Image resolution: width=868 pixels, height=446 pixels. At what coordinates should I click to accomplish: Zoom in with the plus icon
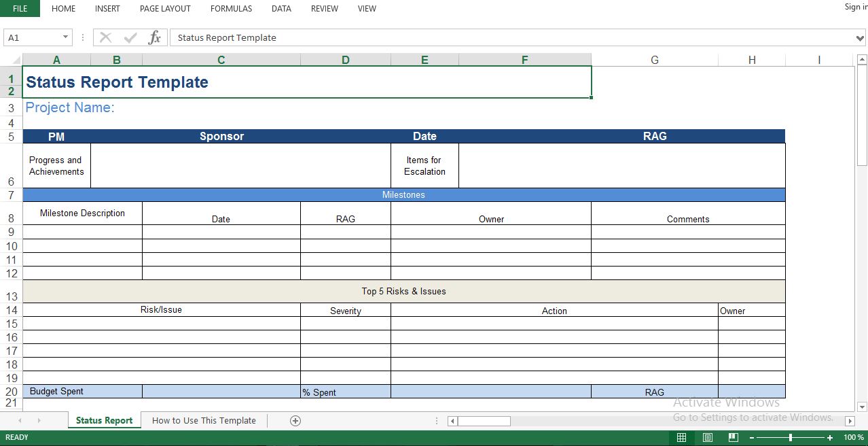click(x=830, y=437)
